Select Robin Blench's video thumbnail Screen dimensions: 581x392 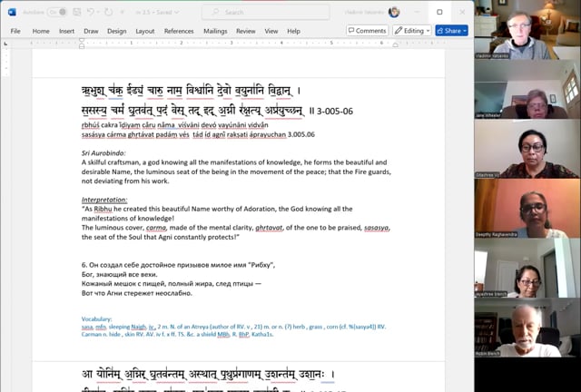pyautogui.click(x=527, y=328)
